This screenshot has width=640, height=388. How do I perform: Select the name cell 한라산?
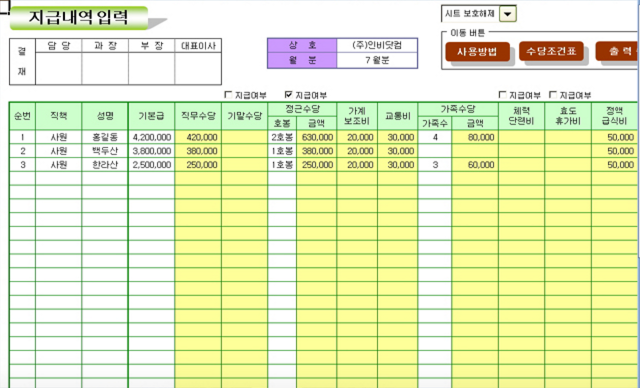[x=105, y=165]
